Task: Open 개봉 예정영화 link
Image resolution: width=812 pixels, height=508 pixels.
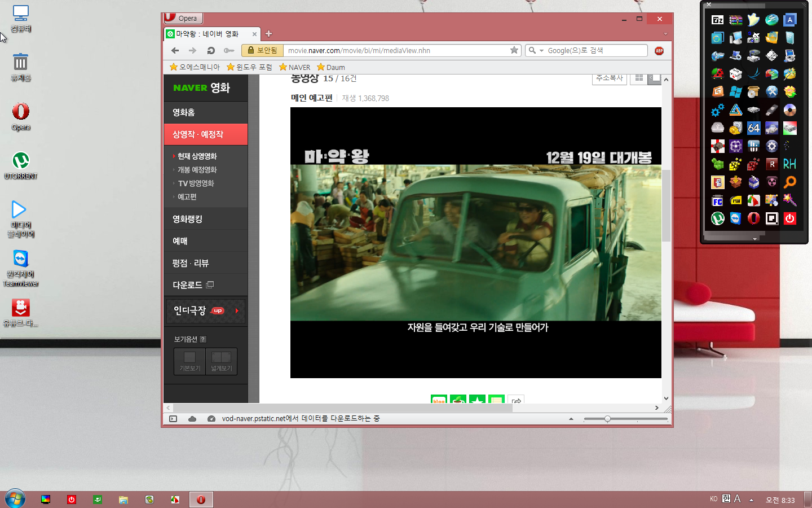Action: coord(197,170)
